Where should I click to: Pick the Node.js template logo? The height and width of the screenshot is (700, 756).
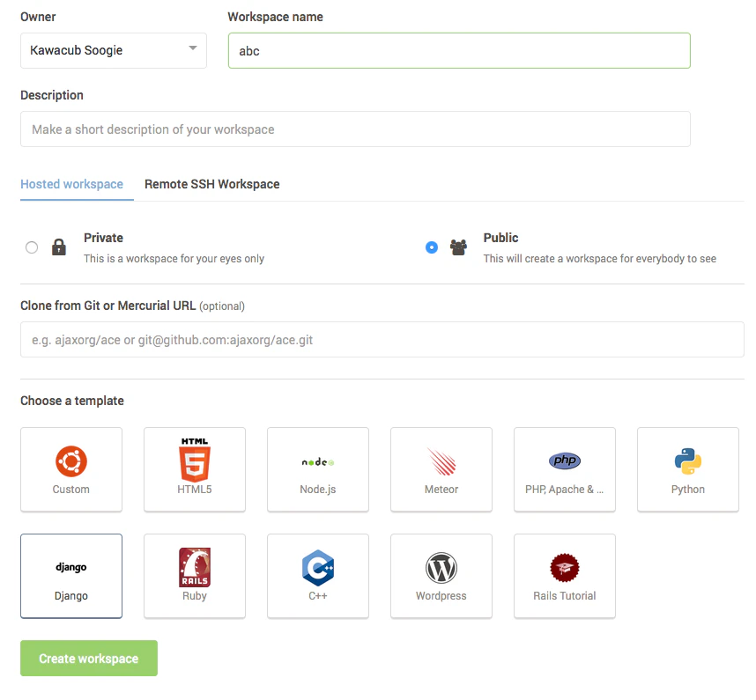coord(318,462)
